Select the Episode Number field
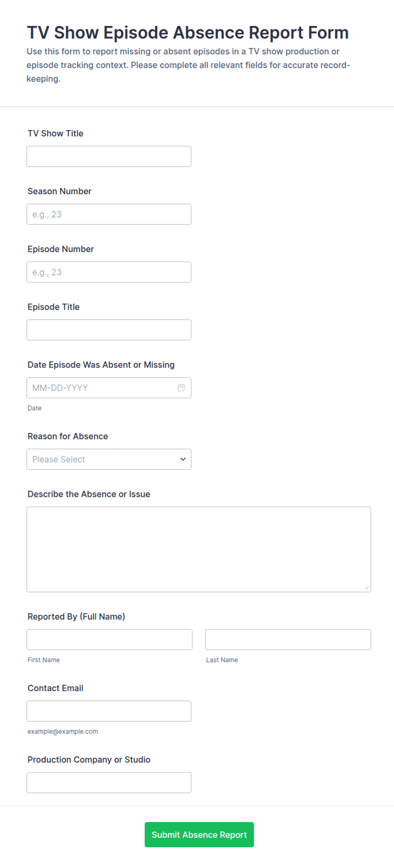The image size is (394, 868). 109,272
